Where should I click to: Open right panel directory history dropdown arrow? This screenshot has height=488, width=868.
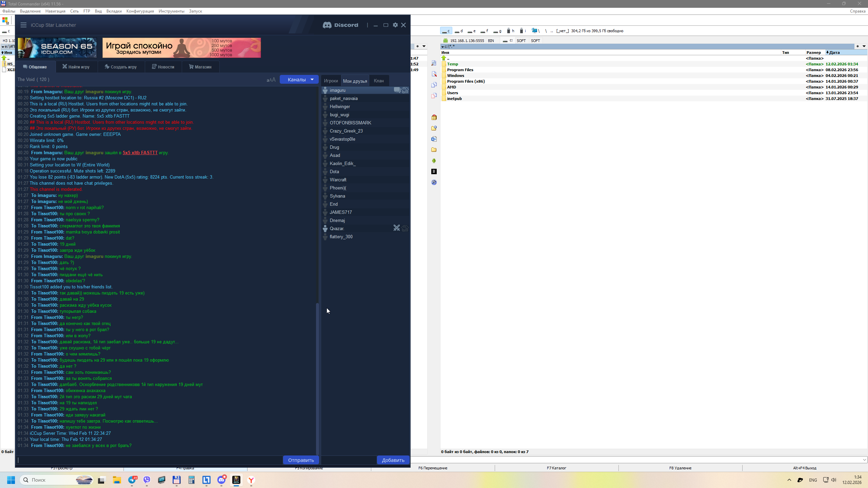tap(864, 46)
